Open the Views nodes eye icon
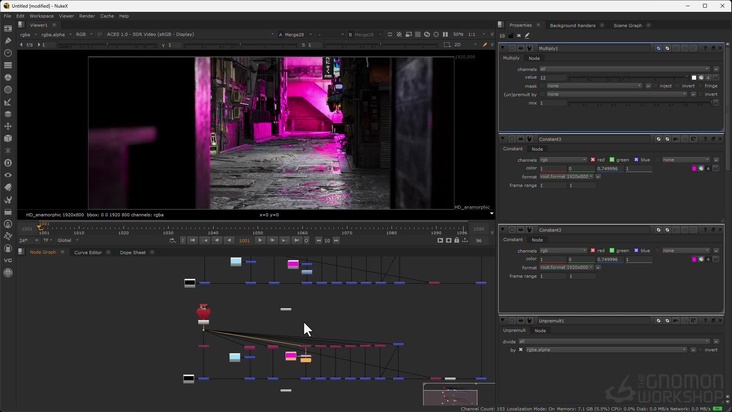Image resolution: width=732 pixels, height=412 pixels. point(8,175)
